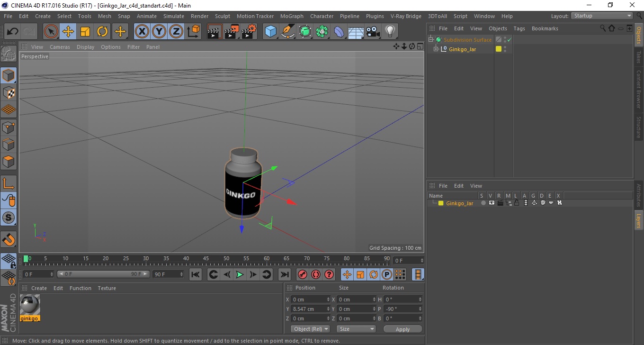The image size is (644, 345).
Task: Toggle Y axis lock
Action: [159, 32]
